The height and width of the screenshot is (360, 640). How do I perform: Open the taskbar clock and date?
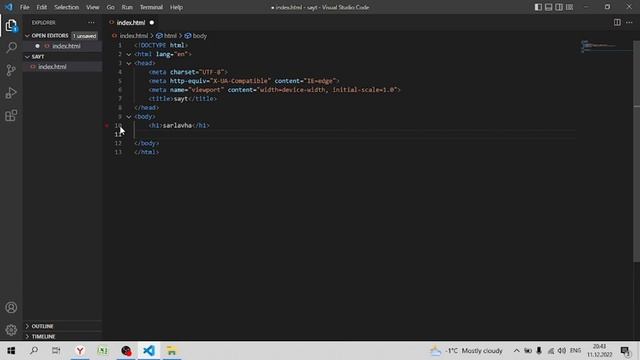pos(600,351)
